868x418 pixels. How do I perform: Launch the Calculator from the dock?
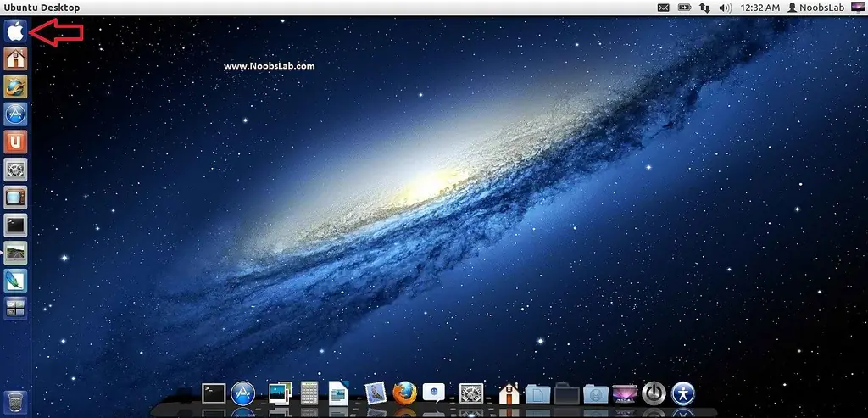(x=309, y=393)
